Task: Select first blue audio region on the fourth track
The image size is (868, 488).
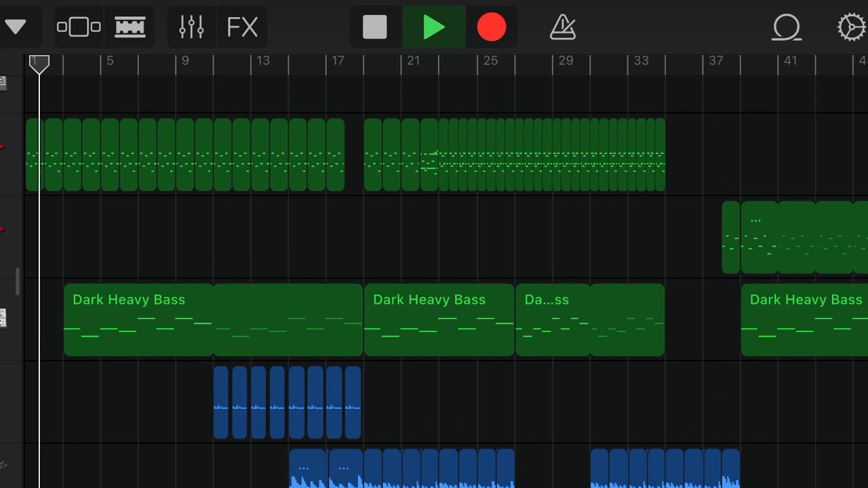Action: pos(221,403)
